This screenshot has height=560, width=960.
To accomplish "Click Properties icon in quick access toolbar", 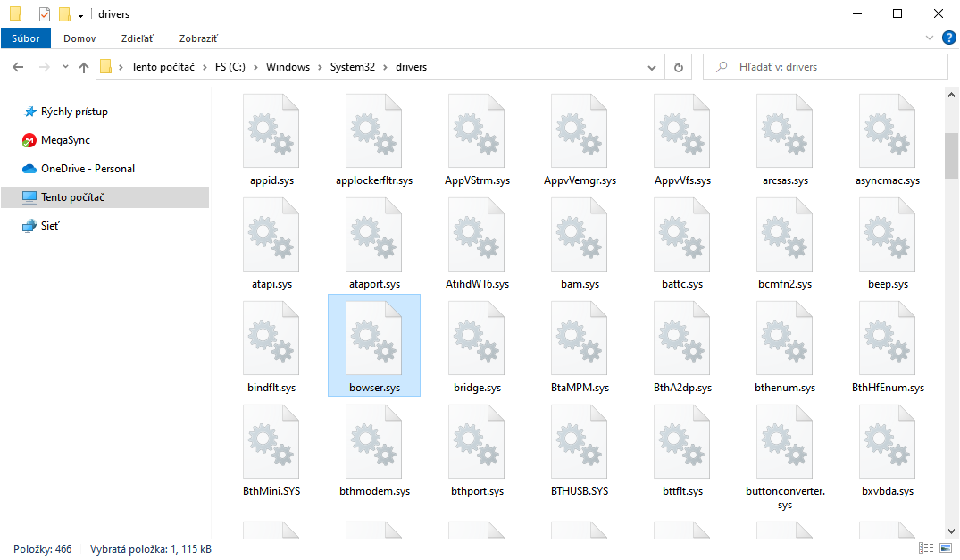I will coord(45,14).
